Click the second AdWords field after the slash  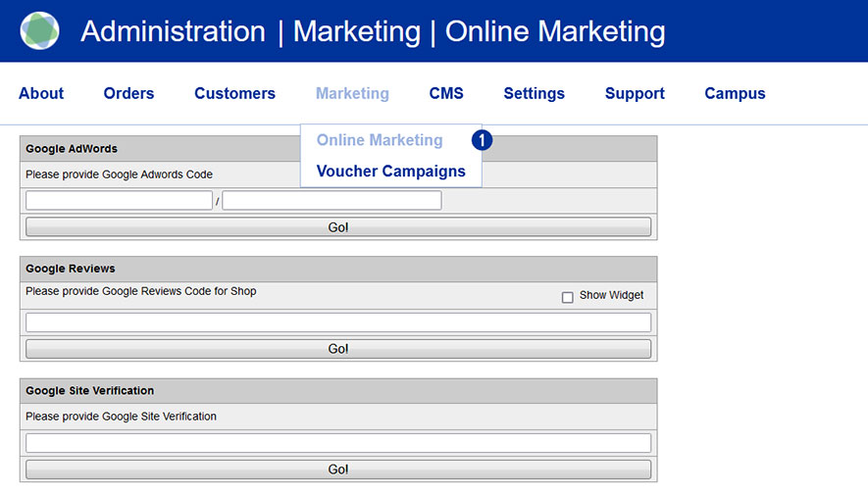(x=332, y=201)
